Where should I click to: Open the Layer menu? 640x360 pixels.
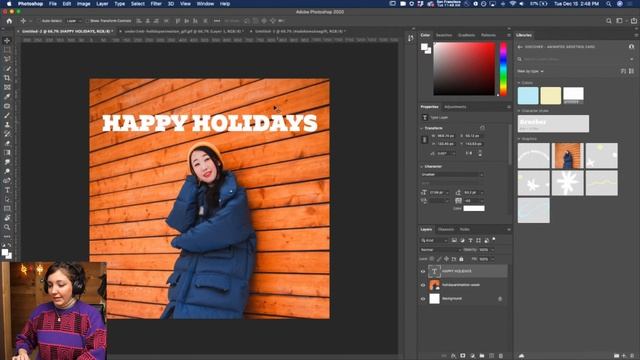(102, 4)
